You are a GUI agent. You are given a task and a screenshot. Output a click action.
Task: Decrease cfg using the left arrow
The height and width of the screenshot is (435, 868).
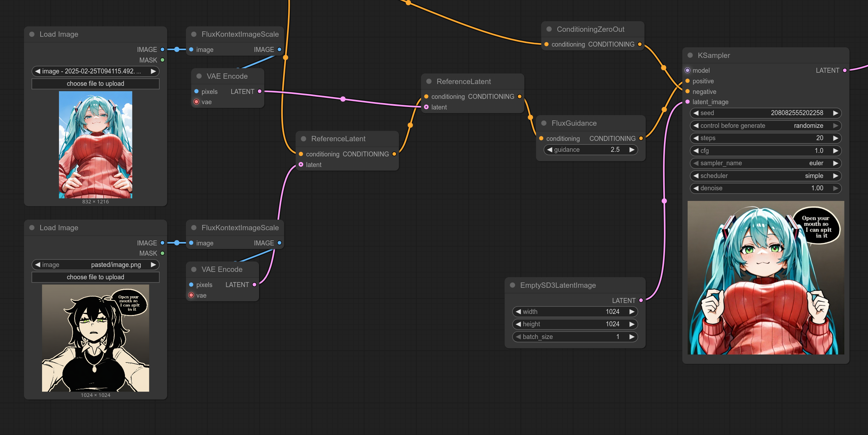click(x=696, y=151)
